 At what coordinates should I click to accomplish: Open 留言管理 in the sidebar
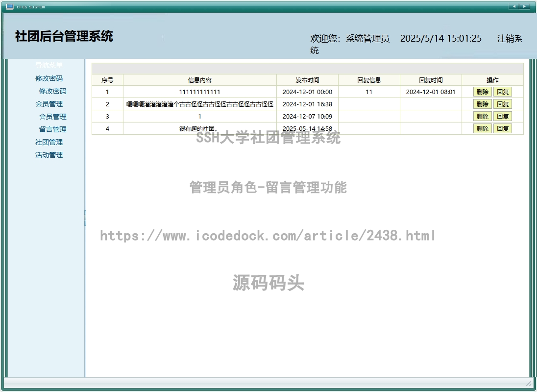tap(53, 129)
